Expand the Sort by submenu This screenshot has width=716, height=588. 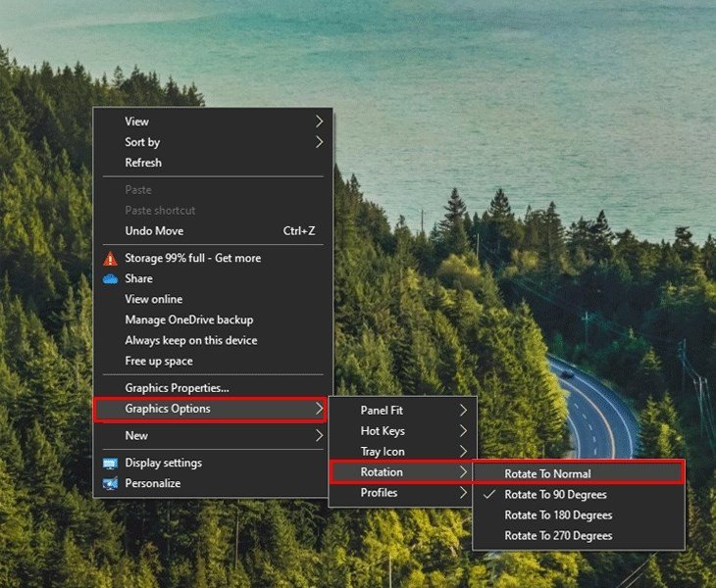click(x=142, y=142)
